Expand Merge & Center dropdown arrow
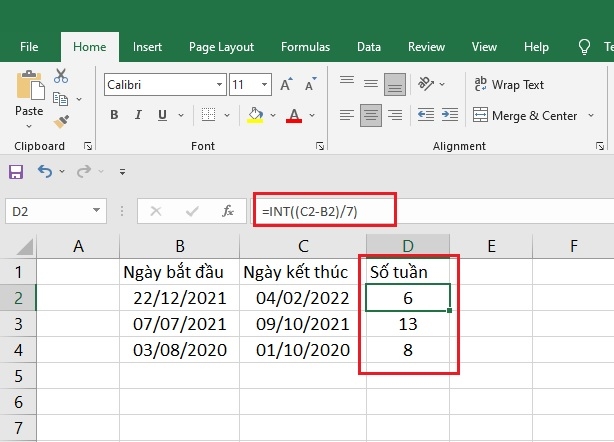The height and width of the screenshot is (442, 614). 591,115
